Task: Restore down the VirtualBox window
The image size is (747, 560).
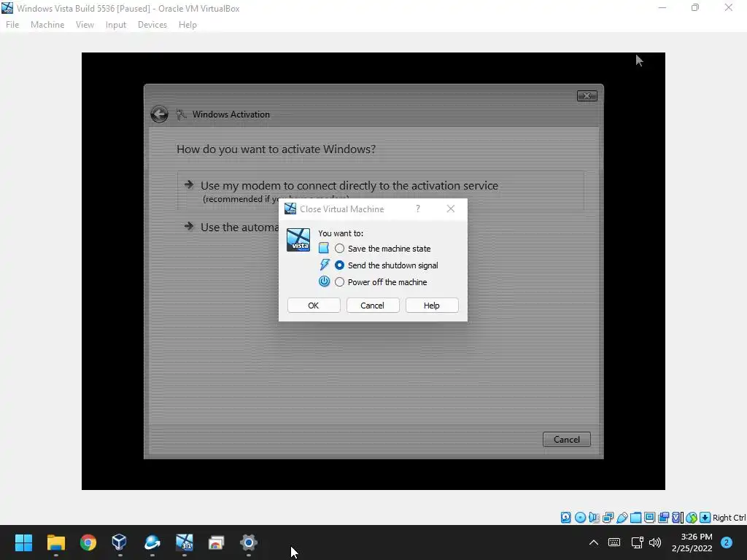Action: pos(695,7)
